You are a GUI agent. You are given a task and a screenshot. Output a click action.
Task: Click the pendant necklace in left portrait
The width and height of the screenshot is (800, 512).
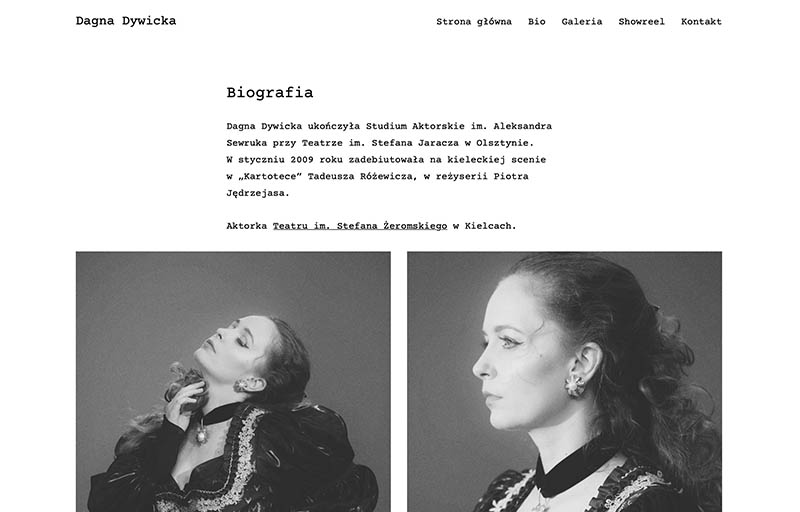[202, 434]
